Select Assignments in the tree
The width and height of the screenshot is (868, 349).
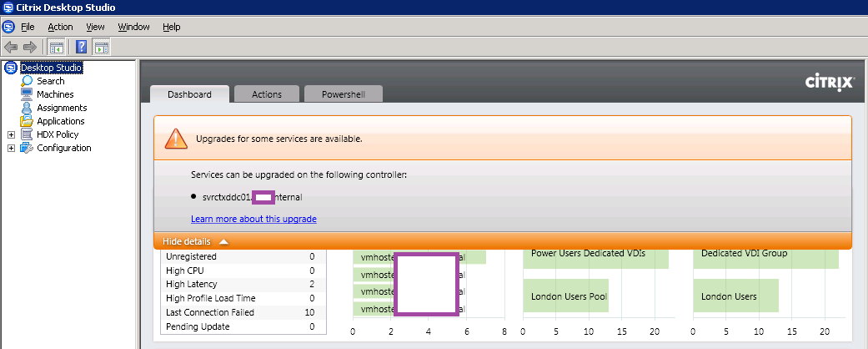point(62,108)
